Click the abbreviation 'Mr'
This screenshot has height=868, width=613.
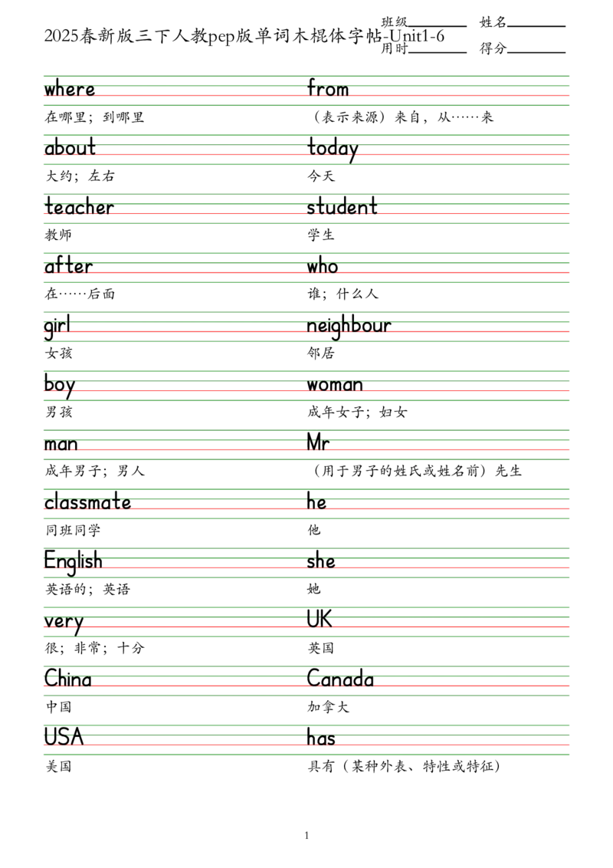[316, 442]
